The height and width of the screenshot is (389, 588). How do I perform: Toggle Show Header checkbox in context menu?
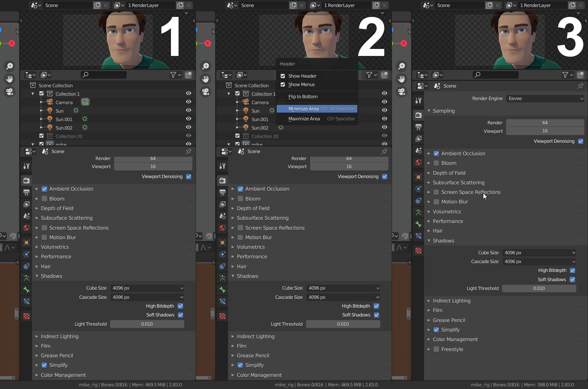click(283, 76)
